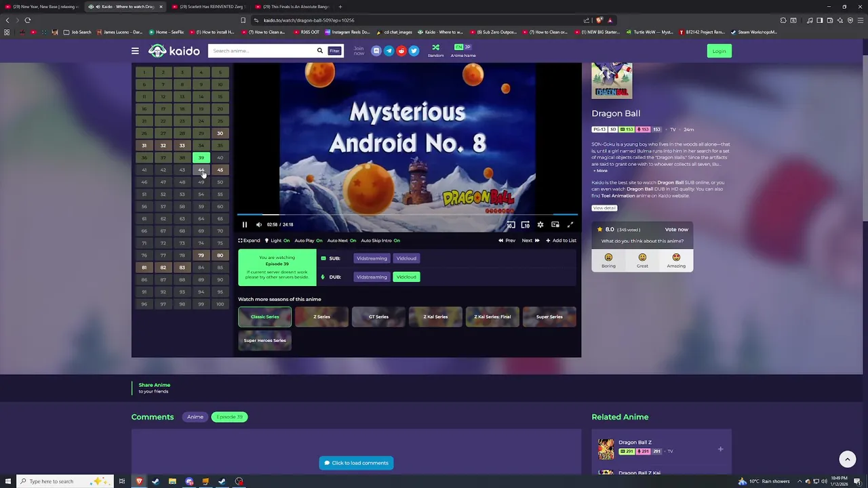Expand the video player area
This screenshot has width=868, height=488.
tap(249, 241)
